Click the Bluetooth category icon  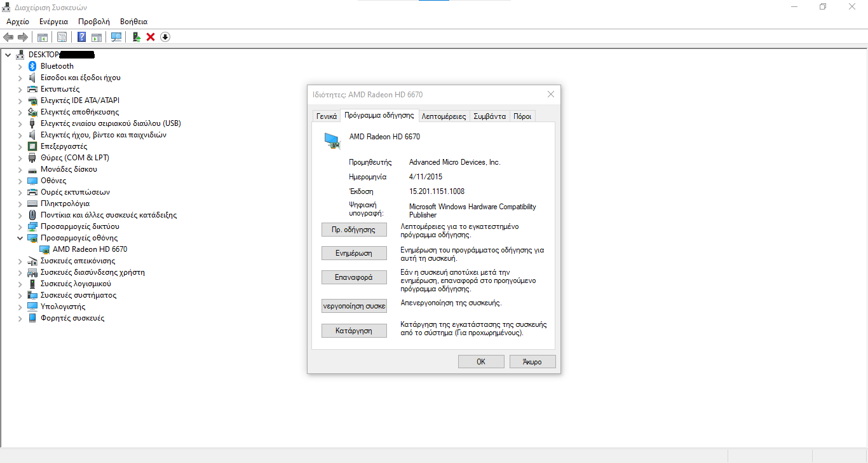coord(32,66)
